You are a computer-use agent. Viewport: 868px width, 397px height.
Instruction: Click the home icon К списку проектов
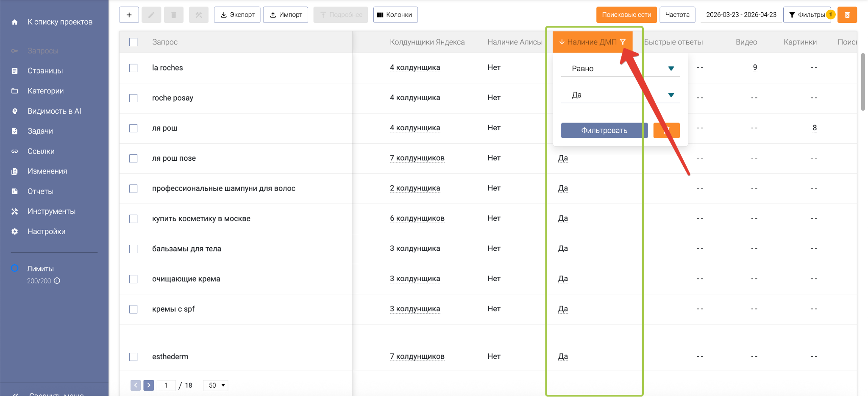[15, 22]
